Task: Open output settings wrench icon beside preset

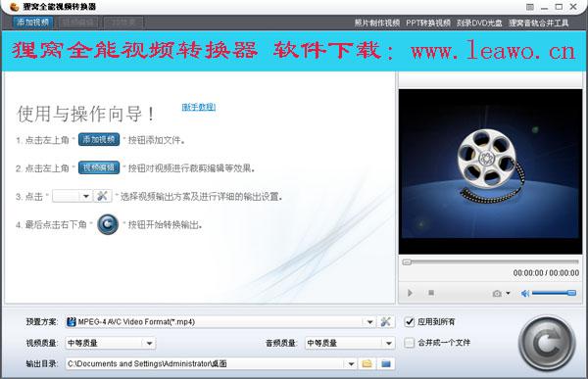Action: coord(385,321)
